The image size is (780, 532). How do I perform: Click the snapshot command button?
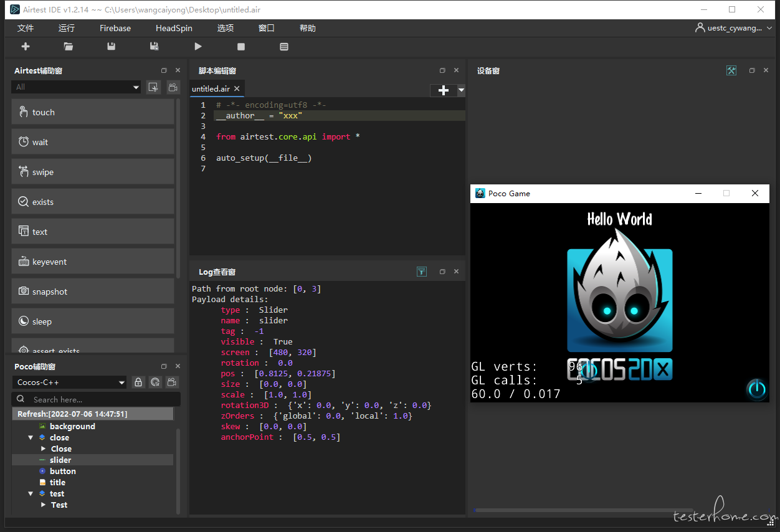(x=93, y=292)
